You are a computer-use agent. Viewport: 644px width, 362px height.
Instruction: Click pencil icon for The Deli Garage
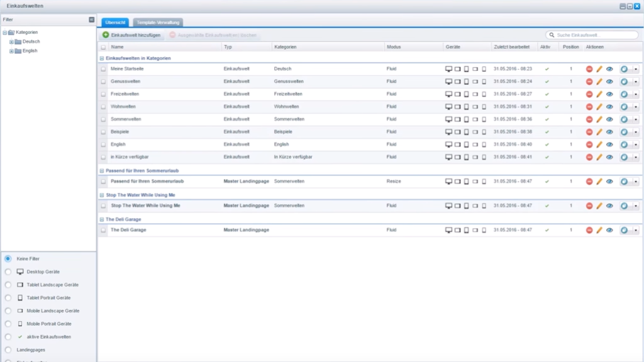(599, 231)
